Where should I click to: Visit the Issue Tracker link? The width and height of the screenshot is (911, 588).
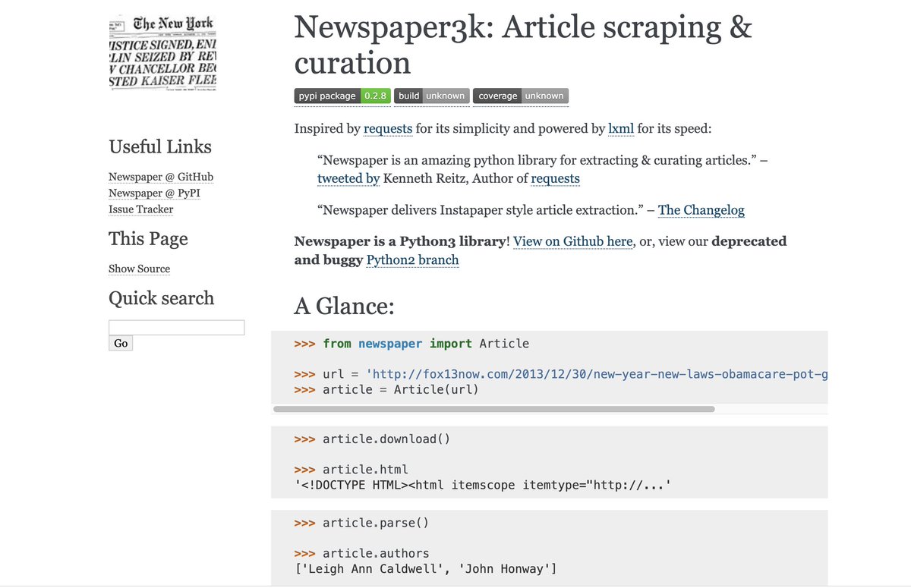point(140,209)
